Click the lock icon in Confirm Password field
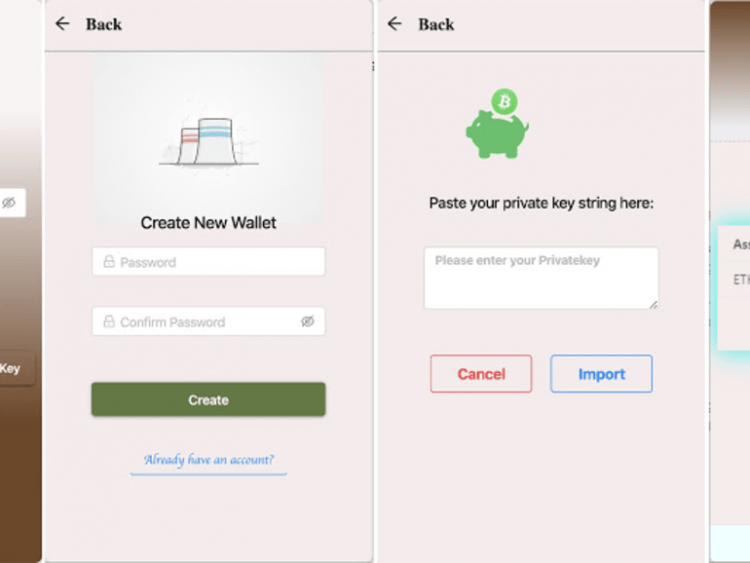This screenshot has height=563, width=750. 109,322
